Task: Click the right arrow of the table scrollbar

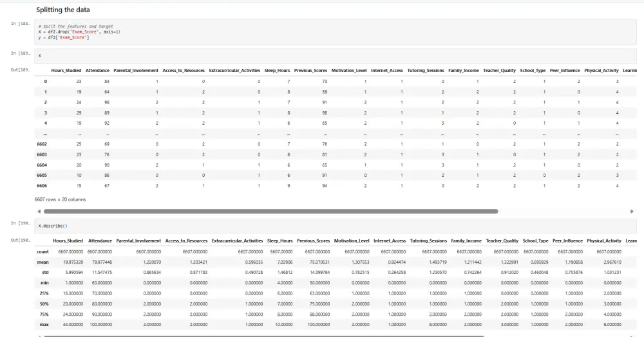Action: pos(632,212)
